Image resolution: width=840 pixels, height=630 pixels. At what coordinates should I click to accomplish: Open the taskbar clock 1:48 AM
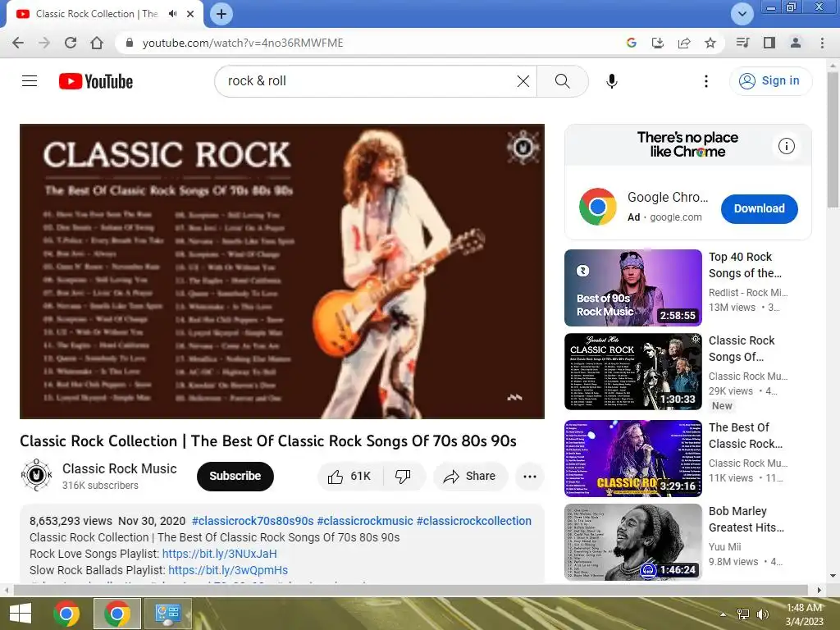point(804,614)
